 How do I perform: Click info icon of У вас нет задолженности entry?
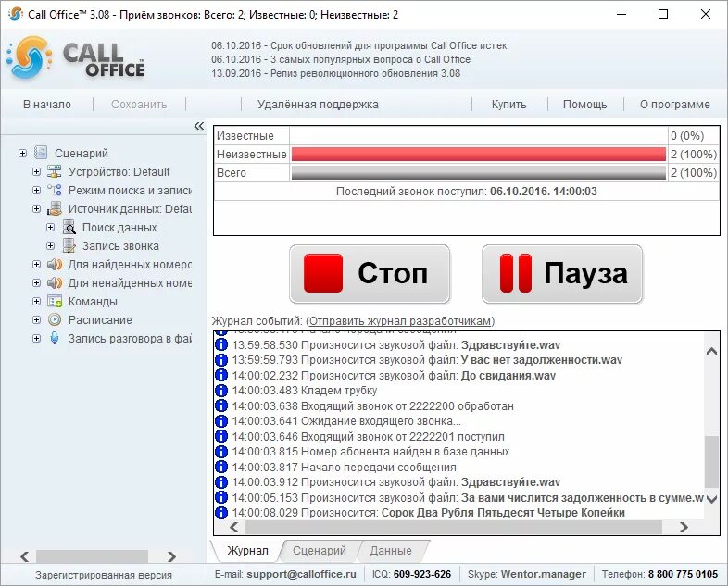click(221, 360)
